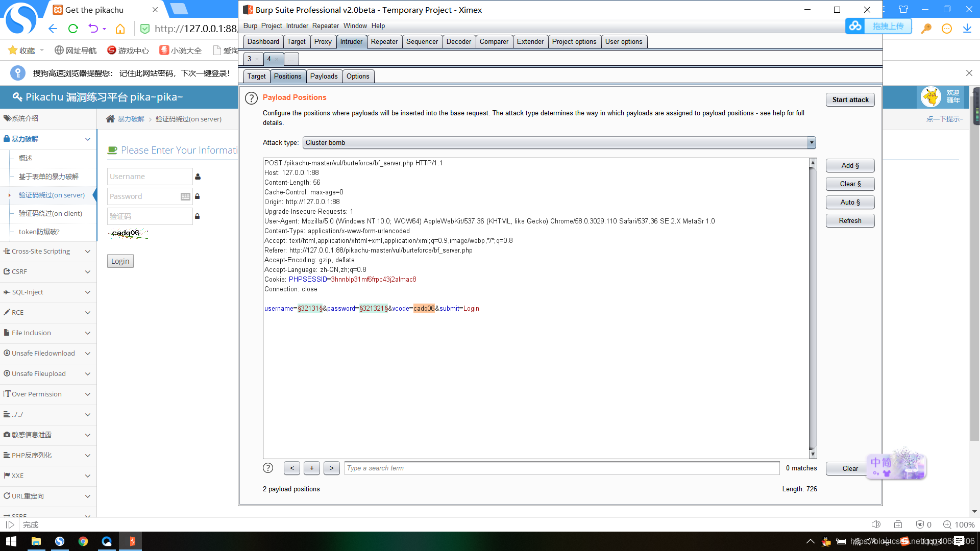
Task: Click the Auto § button
Action: (850, 202)
